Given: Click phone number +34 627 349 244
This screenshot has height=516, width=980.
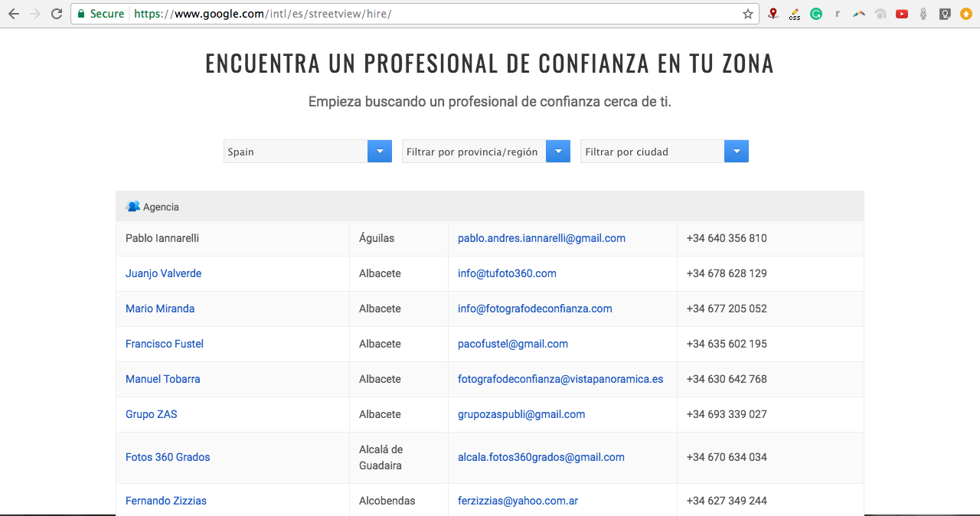Looking at the screenshot, I should point(727,501).
